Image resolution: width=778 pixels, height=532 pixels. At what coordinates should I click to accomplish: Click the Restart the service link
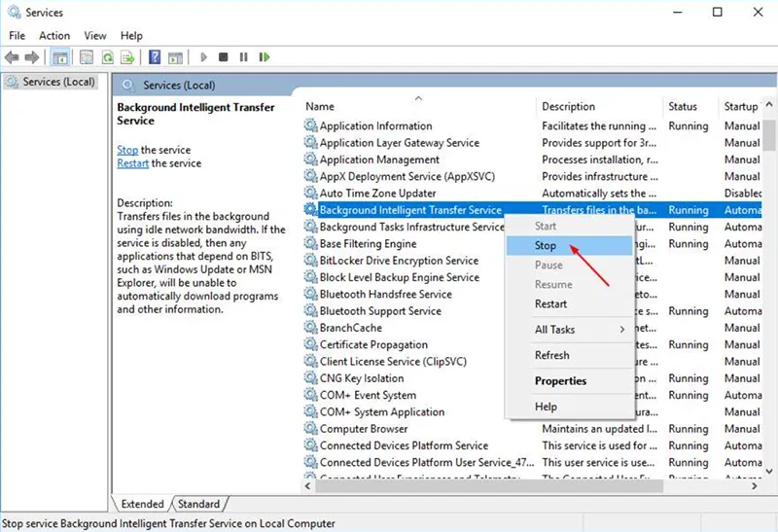point(132,163)
